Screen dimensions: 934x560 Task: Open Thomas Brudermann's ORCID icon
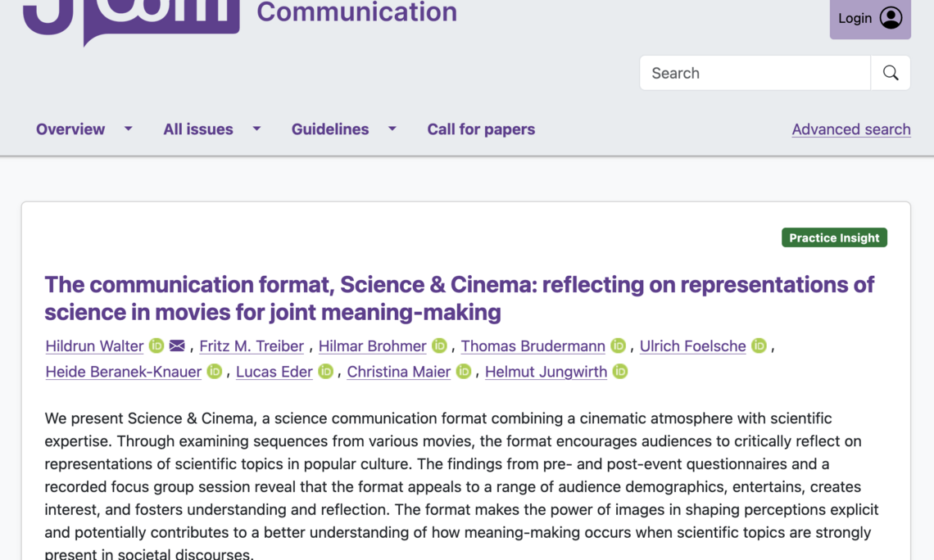point(619,345)
